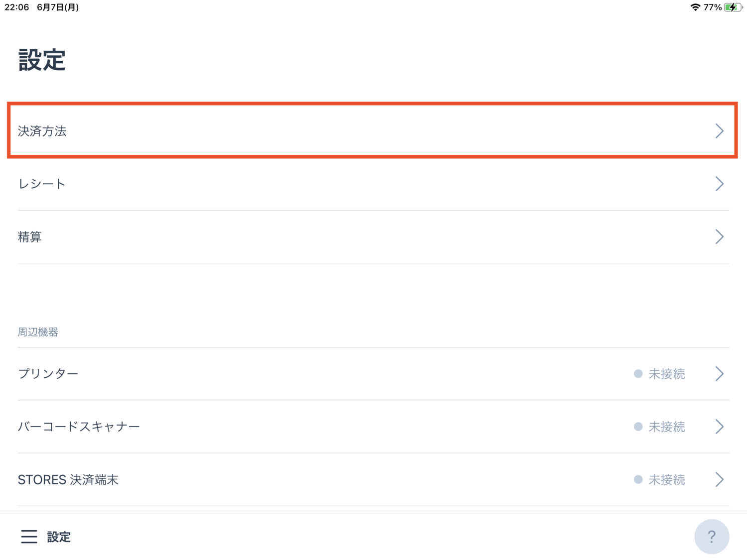Select the 精算 settings item
Screen dimensions: 747x560
(373, 236)
